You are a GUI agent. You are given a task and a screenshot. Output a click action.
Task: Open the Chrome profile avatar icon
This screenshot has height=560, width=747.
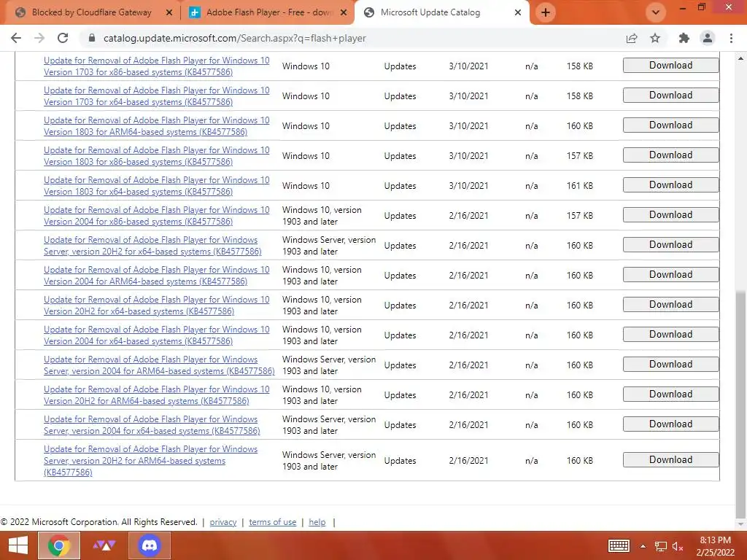coord(708,38)
